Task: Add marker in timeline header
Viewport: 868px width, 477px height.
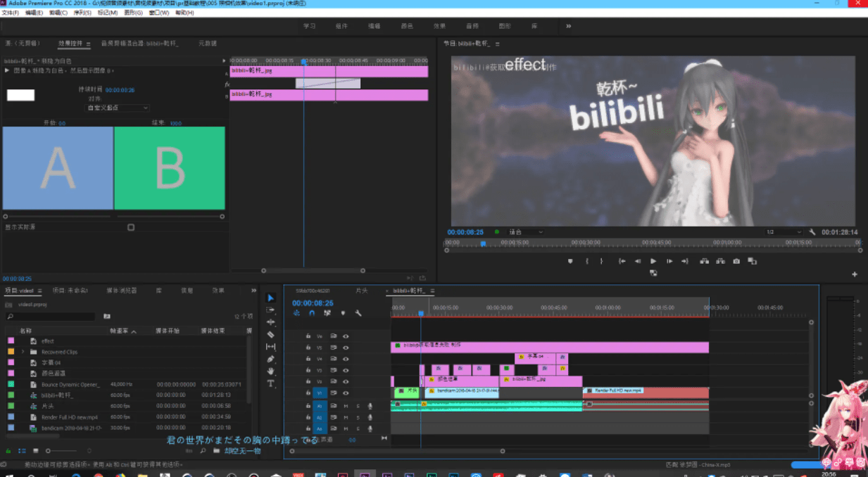Action: 343,313
